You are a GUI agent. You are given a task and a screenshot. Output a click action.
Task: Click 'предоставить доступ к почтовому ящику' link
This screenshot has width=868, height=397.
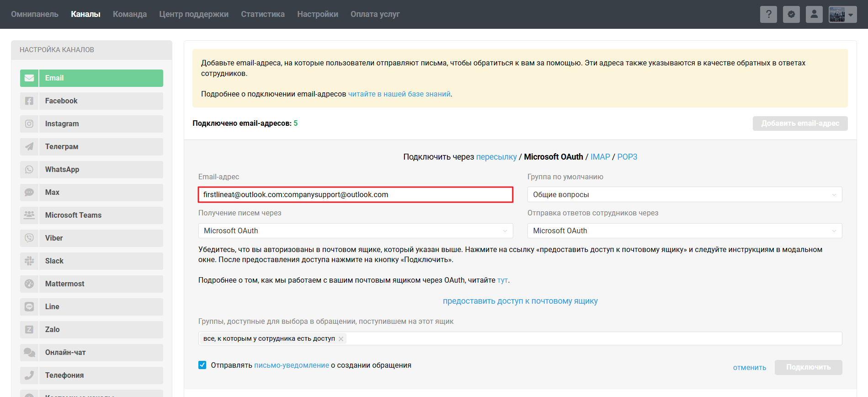[520, 301]
